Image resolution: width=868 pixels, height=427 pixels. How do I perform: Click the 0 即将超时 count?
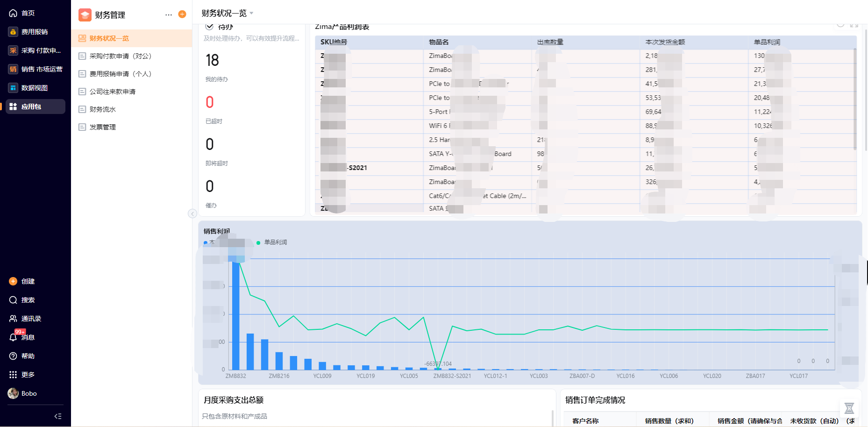(210, 144)
